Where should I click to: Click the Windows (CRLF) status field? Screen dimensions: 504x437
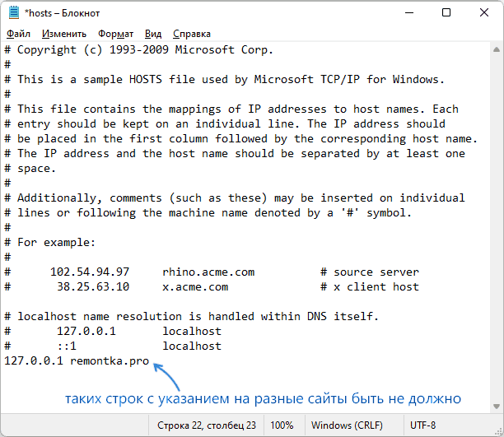[347, 425]
